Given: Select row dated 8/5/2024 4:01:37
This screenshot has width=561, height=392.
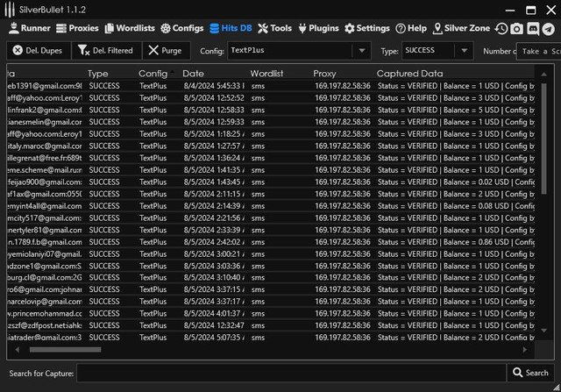Looking at the screenshot, I should pos(271,313).
